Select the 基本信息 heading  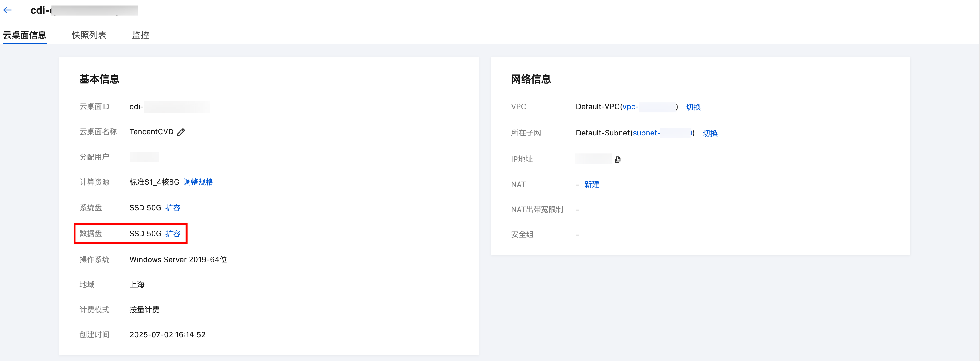[x=99, y=79]
